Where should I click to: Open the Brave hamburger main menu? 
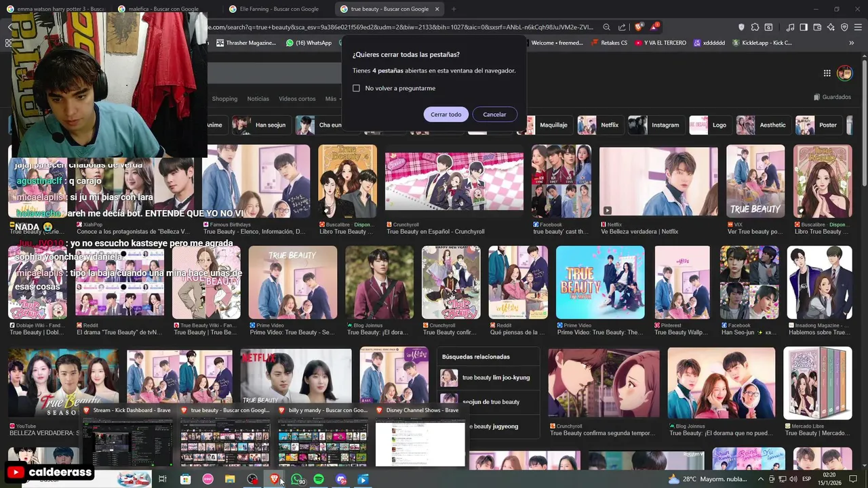point(858,27)
